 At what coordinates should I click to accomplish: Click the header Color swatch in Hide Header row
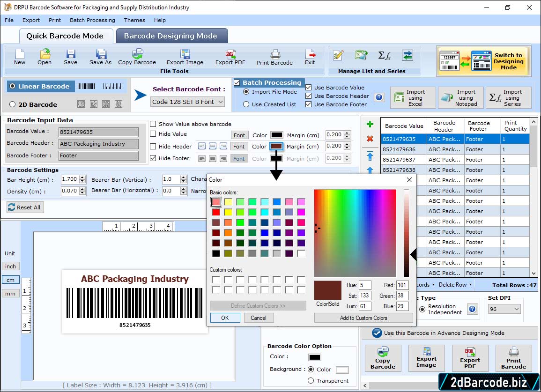276,146
